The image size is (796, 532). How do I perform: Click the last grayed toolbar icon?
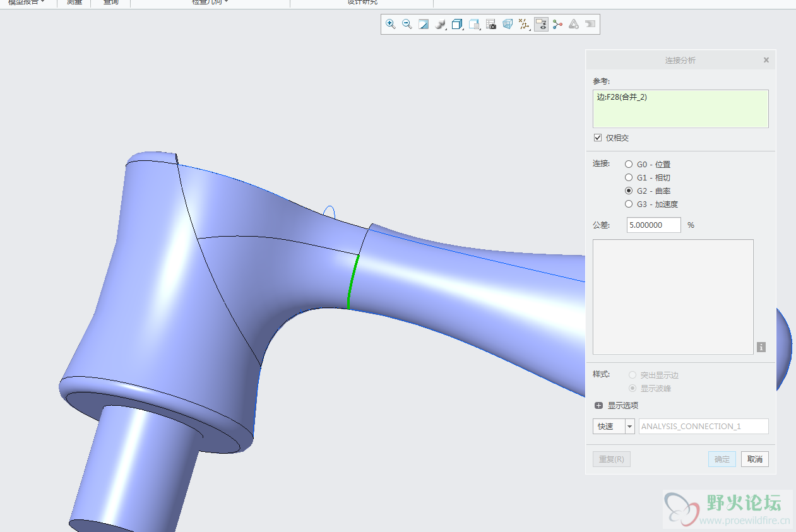[590, 24]
